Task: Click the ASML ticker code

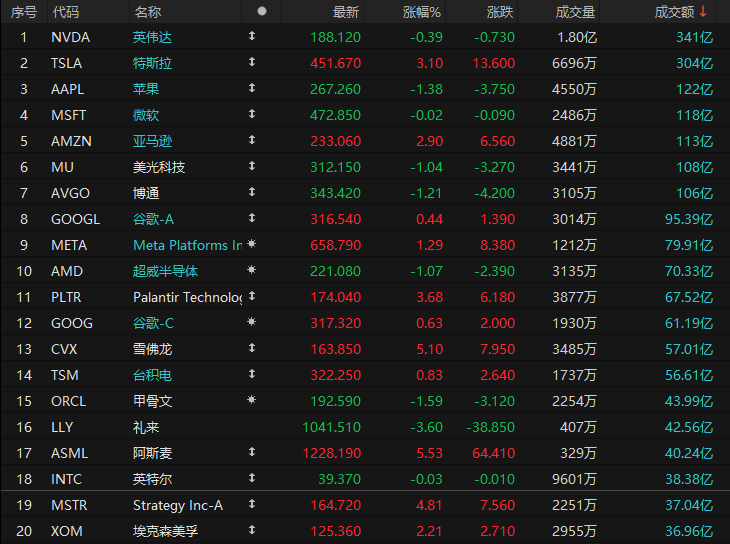Action: click(x=69, y=453)
